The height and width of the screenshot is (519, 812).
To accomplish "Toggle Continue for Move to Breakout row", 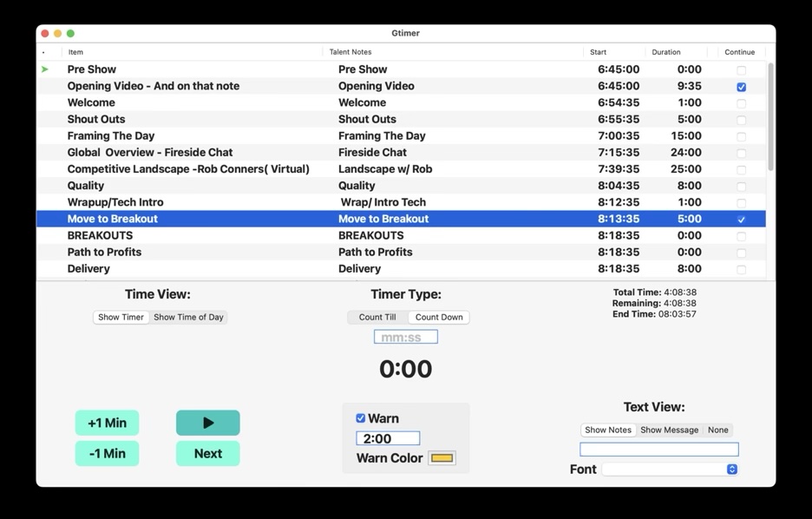I will 741,220.
